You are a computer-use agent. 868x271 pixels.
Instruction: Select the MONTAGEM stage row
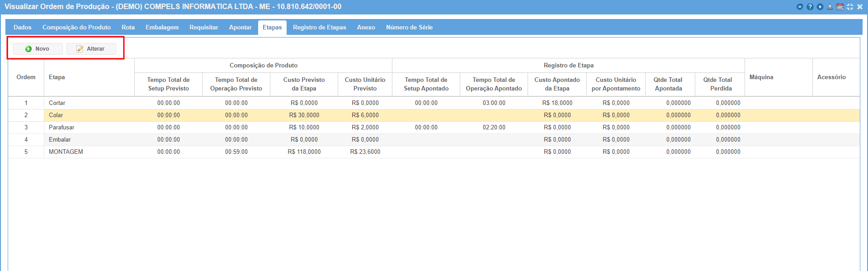(434, 152)
